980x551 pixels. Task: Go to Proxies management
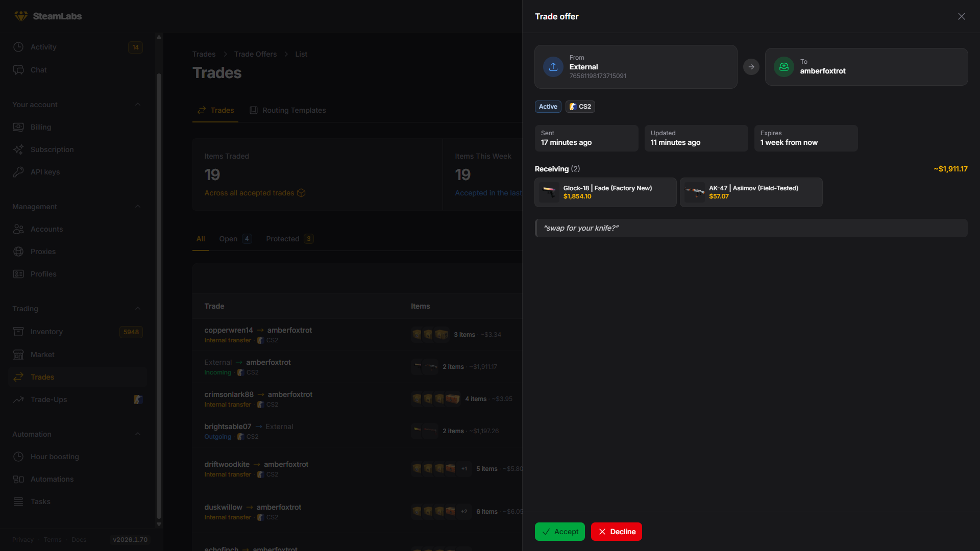[x=78, y=252]
